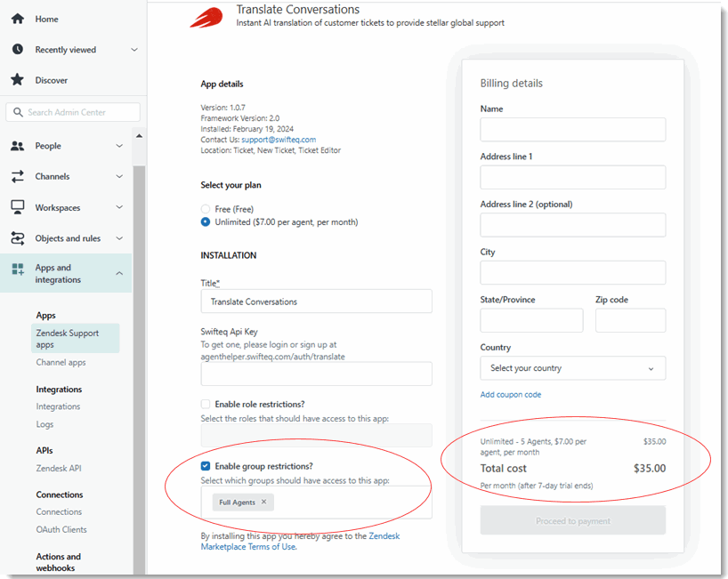Viewport: 728px width, 579px height.
Task: Expand the People section chevron
Action: 119,146
